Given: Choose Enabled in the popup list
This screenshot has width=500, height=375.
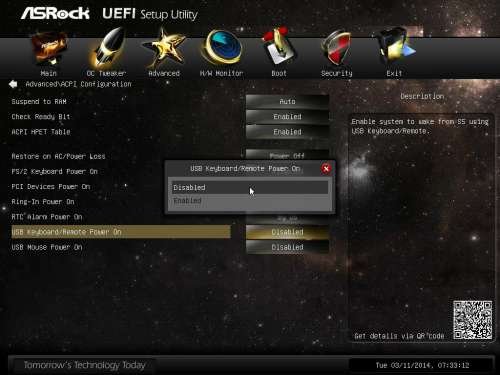Looking at the screenshot, I should coord(250,201).
